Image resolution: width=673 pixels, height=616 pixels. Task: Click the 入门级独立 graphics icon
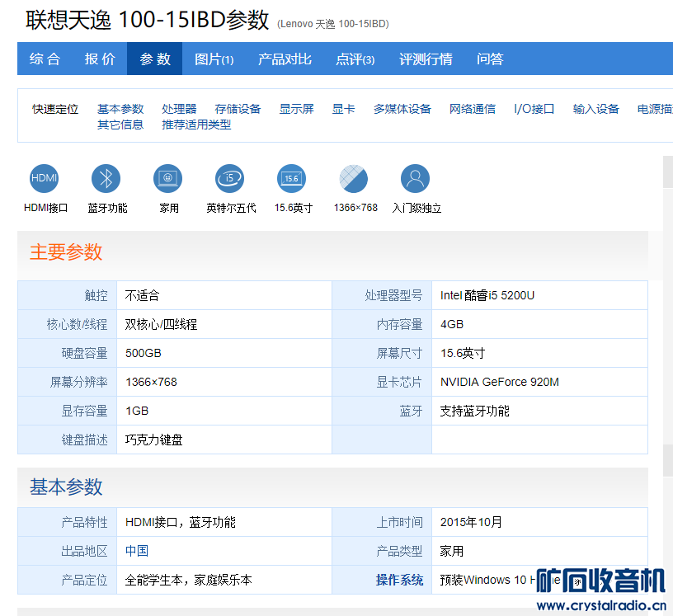415,179
